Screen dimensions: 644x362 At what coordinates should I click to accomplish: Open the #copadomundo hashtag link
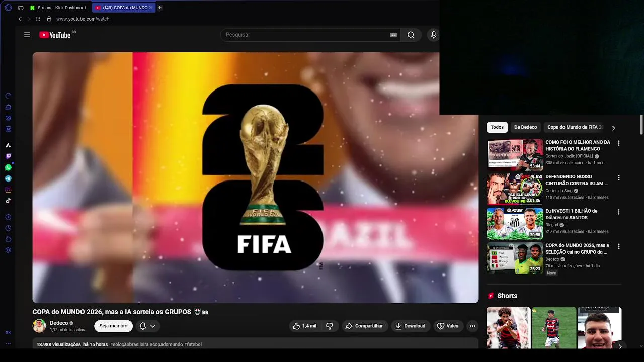166,344
